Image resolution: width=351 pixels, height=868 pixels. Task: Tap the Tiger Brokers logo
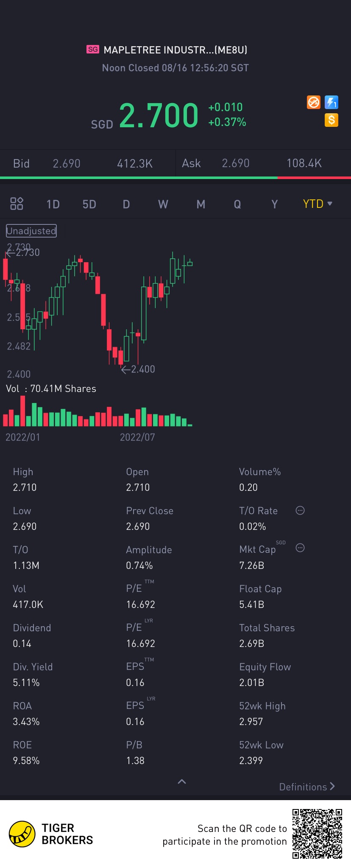22,834
